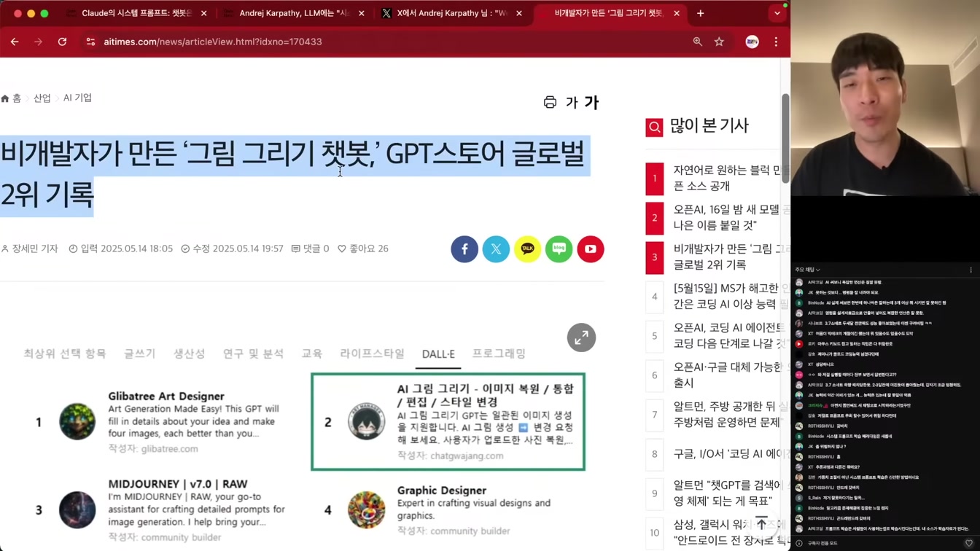Click the red YouTube share icon
The image size is (980, 551).
[591, 249]
